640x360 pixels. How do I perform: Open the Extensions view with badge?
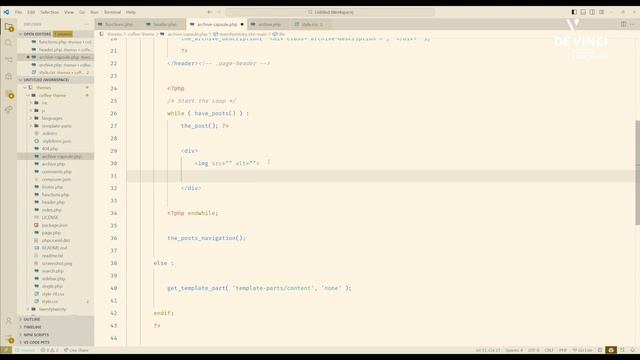[x=9, y=94]
